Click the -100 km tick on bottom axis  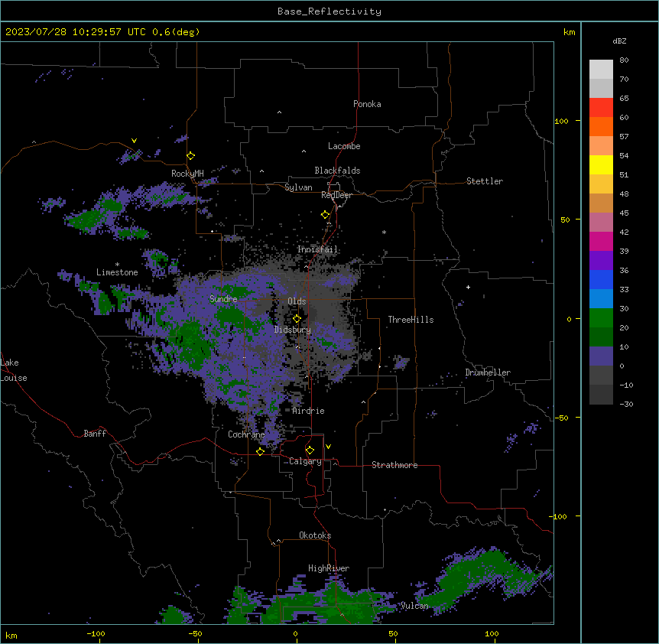coord(96,633)
